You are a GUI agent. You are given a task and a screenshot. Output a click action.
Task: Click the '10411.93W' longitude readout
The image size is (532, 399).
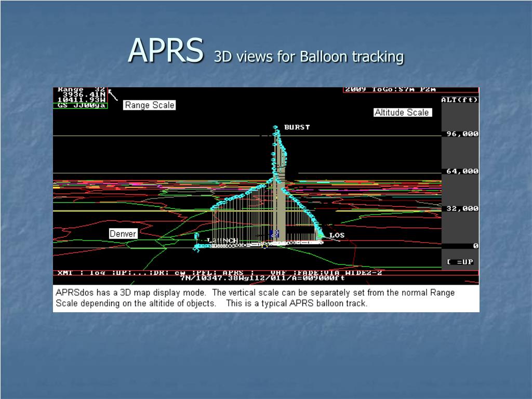coord(82,100)
